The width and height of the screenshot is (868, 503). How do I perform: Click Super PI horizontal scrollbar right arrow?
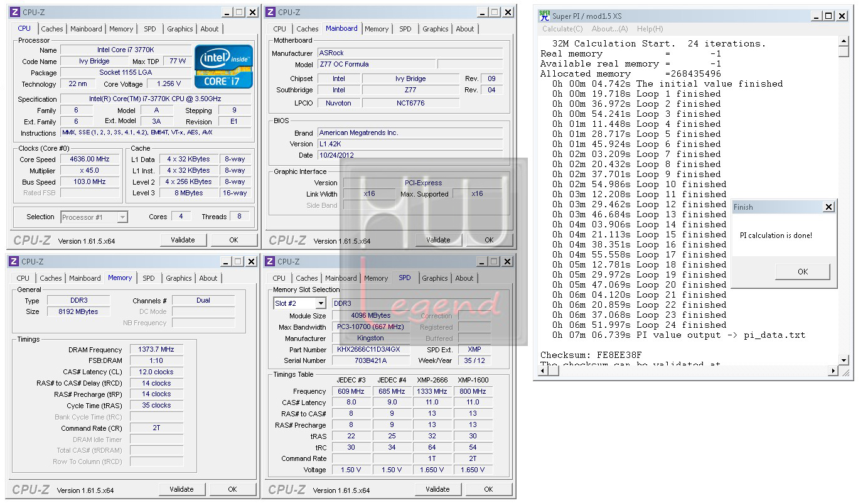(x=833, y=371)
